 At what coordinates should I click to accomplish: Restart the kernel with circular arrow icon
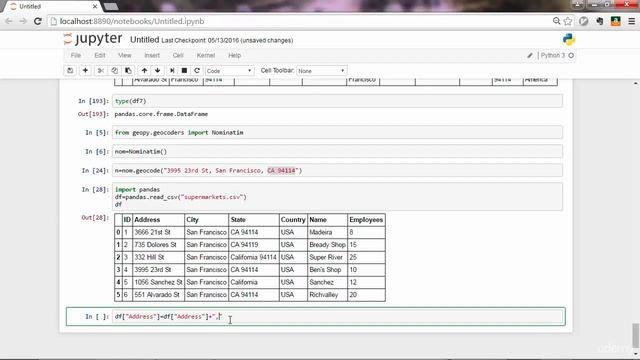pyautogui.click(x=197, y=71)
